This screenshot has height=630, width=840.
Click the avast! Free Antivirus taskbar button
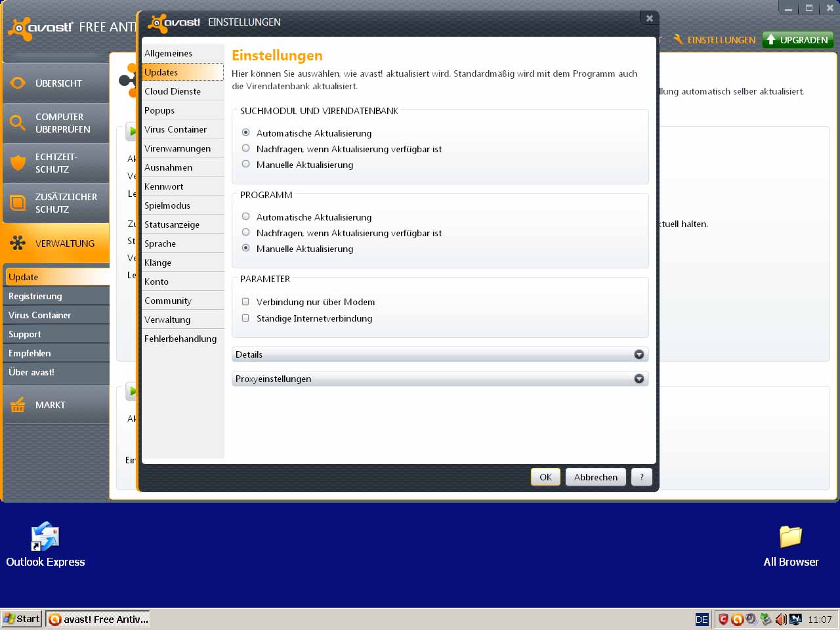click(98, 619)
